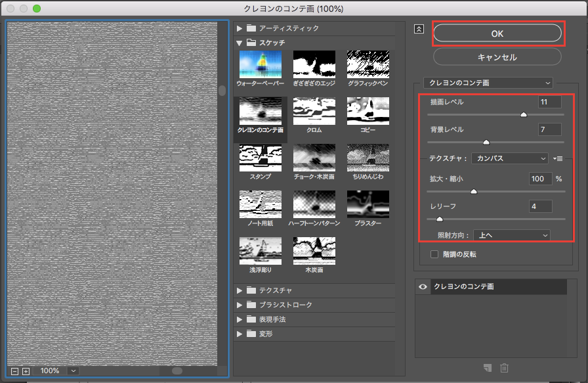Collapse the filter gallery thumbnails panel
This screenshot has height=383, width=588.
pyautogui.click(x=420, y=29)
